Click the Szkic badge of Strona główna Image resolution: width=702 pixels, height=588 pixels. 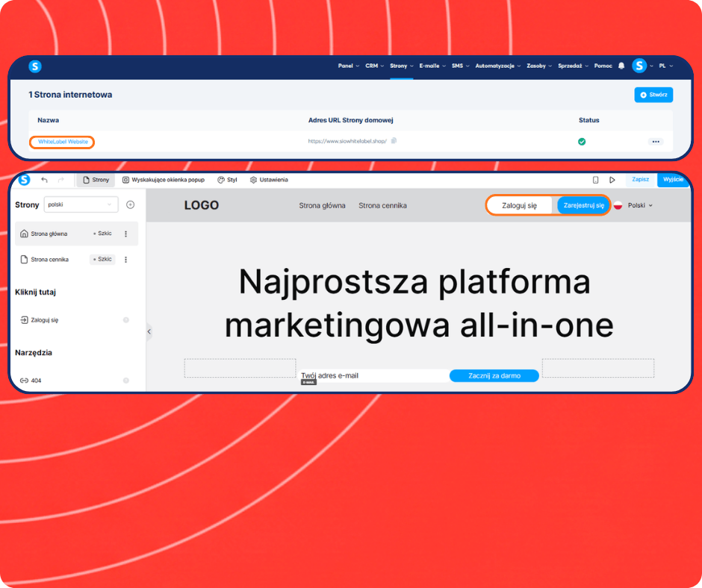point(102,234)
